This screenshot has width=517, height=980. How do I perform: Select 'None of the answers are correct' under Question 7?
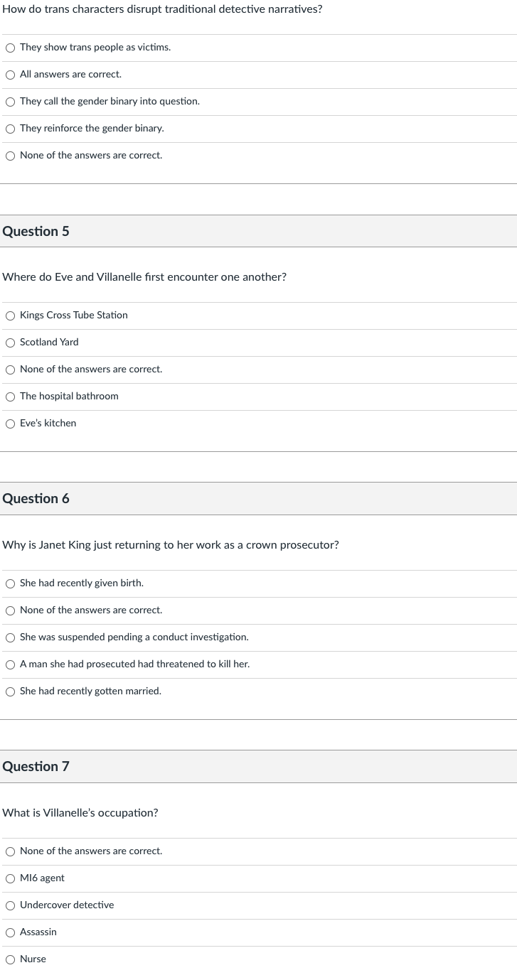(10, 851)
